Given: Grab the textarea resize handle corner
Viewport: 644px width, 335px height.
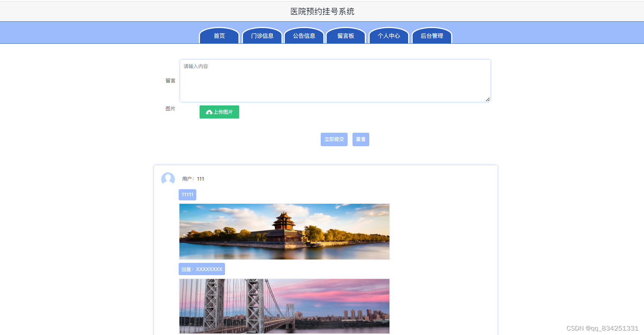Looking at the screenshot, I should 488,99.
